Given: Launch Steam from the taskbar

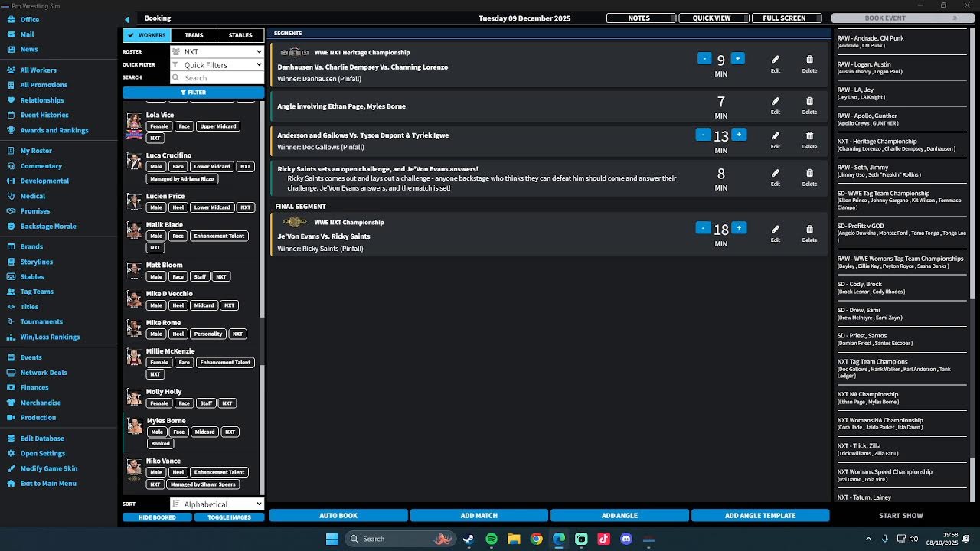Looking at the screenshot, I should [x=469, y=539].
